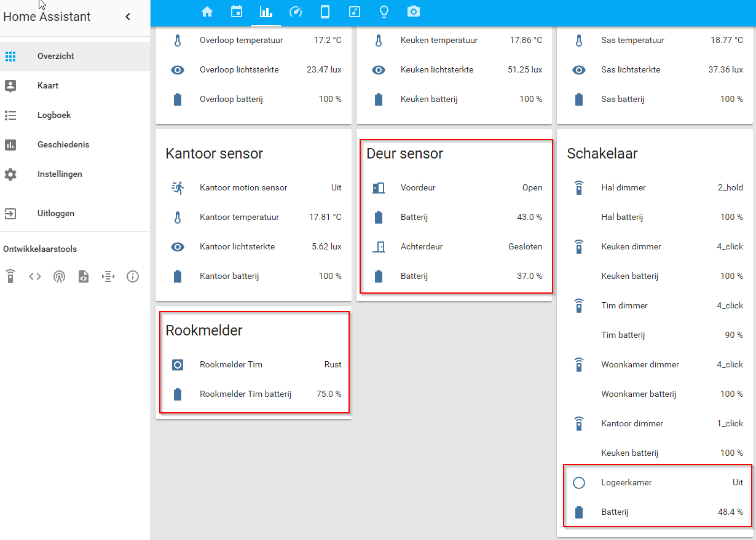
Task: Open Kaart in the sidebar
Action: tap(48, 85)
